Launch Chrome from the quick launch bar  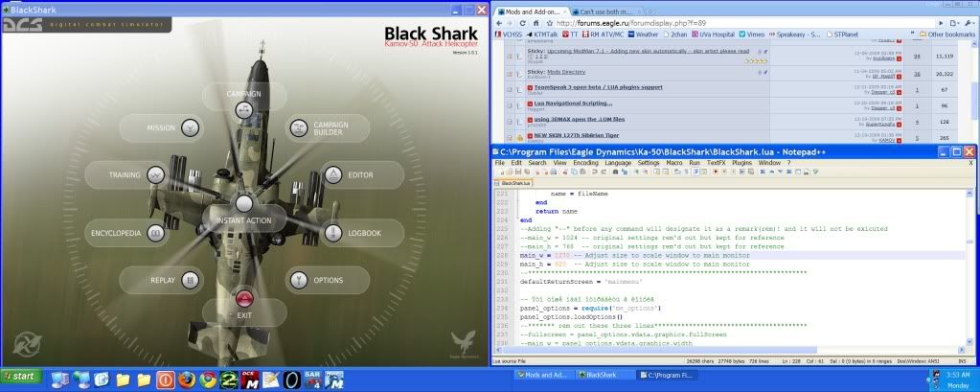pos(208,379)
